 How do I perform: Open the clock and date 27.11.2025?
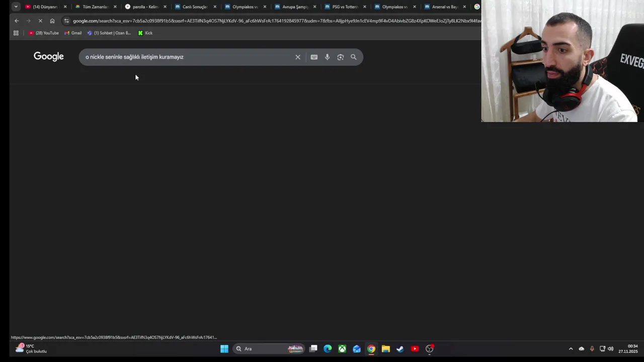pos(628,349)
